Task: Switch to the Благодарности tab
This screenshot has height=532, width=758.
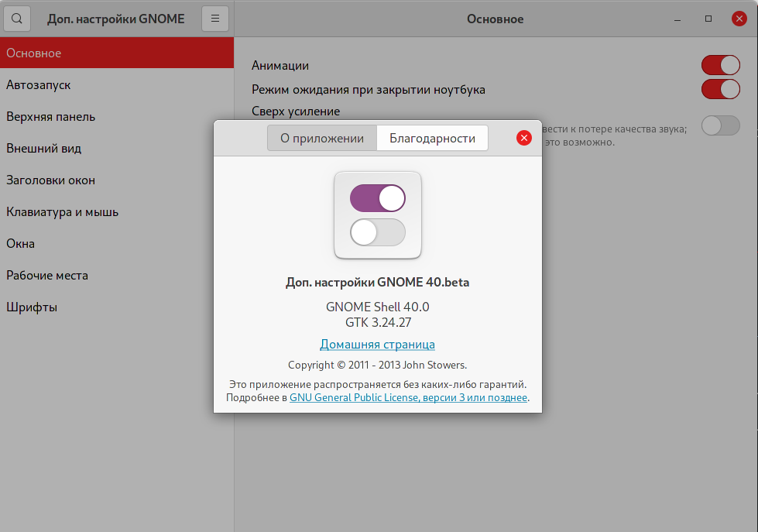Action: (432, 139)
